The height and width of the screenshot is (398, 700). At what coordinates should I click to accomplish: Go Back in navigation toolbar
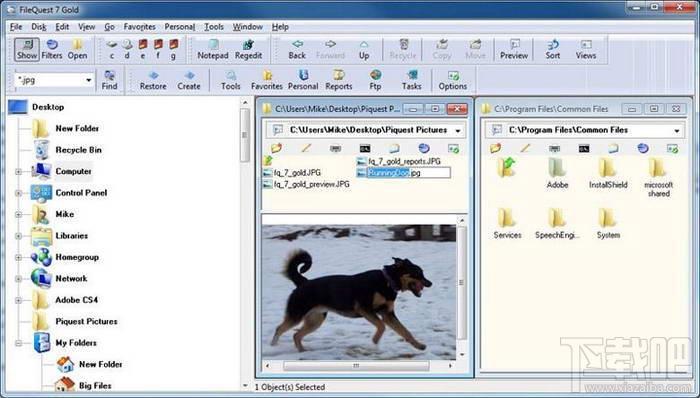[297, 49]
